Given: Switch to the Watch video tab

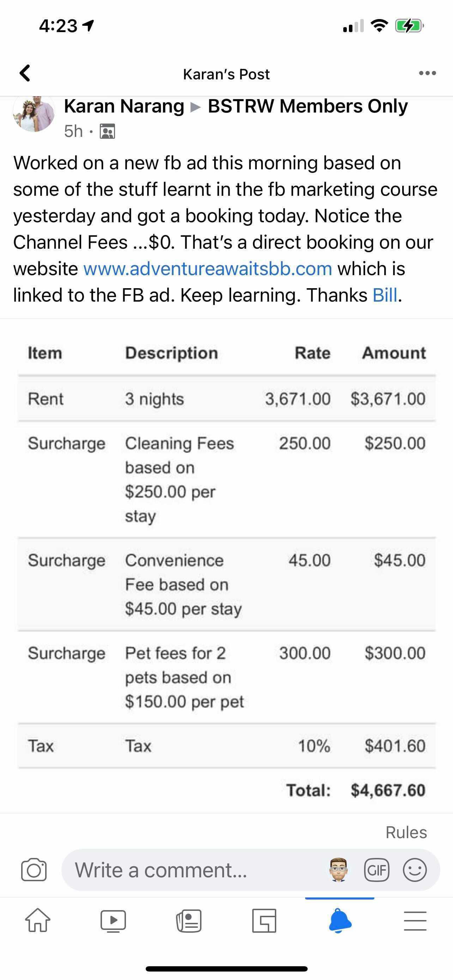Looking at the screenshot, I should (x=113, y=921).
